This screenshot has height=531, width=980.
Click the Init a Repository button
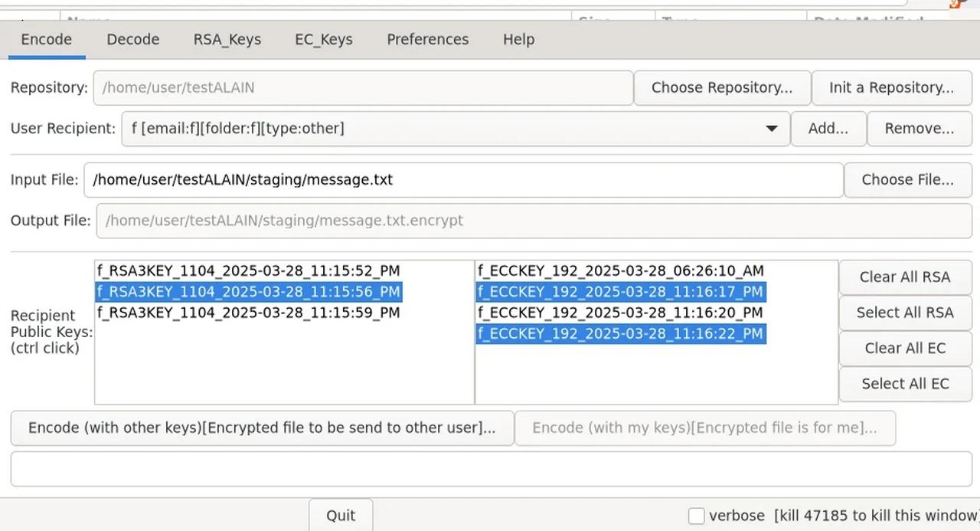[890, 87]
